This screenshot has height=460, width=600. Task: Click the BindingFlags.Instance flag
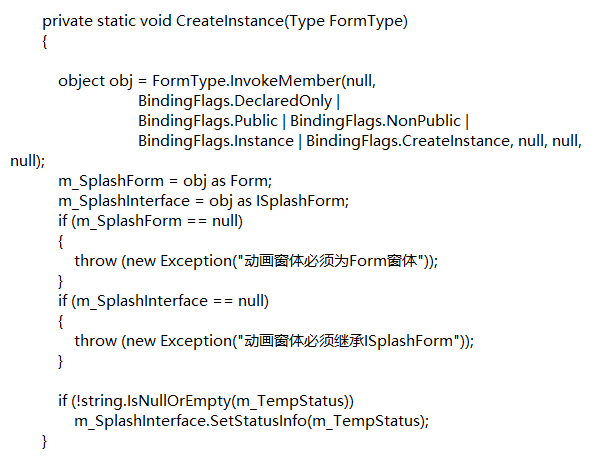pos(216,141)
